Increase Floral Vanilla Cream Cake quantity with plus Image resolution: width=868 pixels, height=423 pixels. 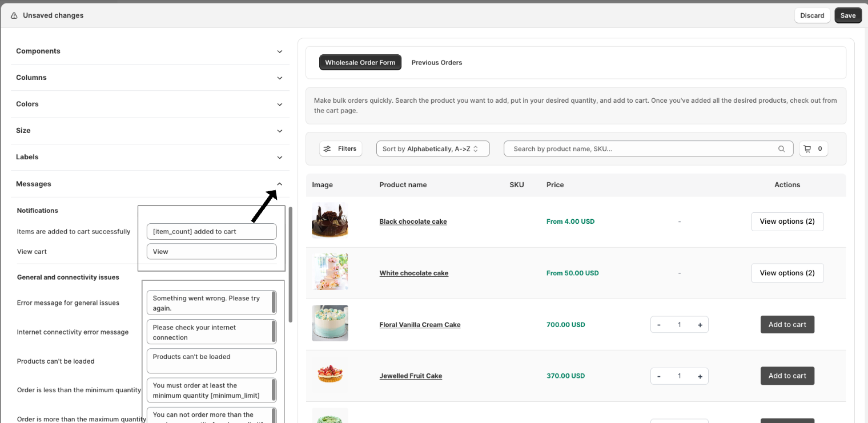[700, 325]
